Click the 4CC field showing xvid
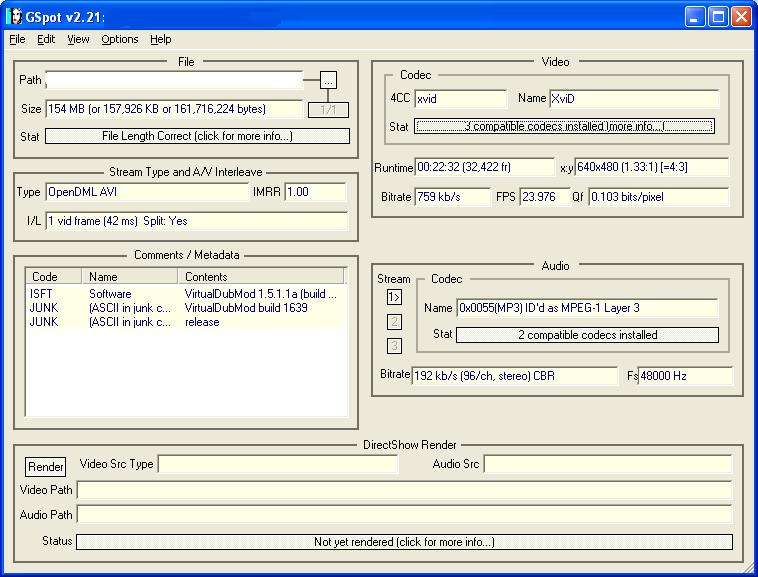This screenshot has width=758, height=577. coord(461,99)
